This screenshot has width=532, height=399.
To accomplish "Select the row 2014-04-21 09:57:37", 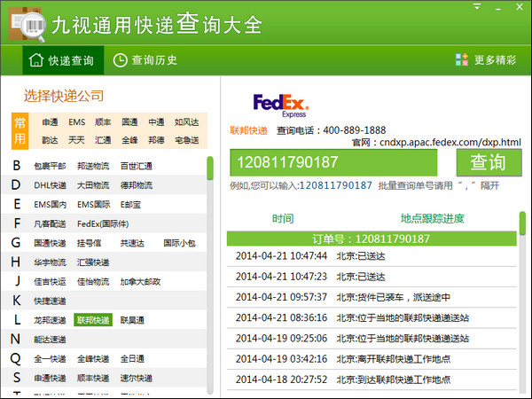I will [x=372, y=298].
